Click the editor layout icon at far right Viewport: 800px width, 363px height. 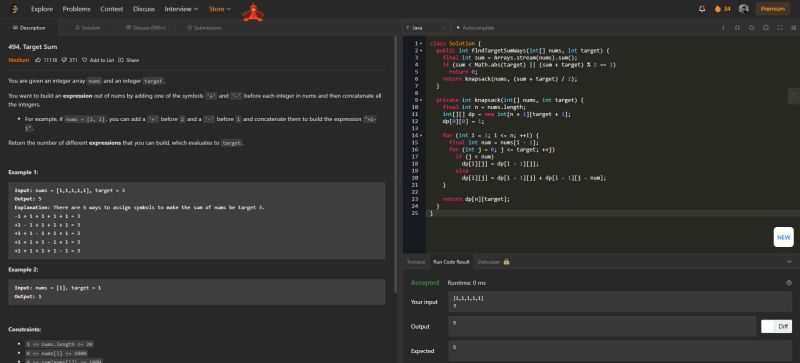pyautogui.click(x=793, y=28)
